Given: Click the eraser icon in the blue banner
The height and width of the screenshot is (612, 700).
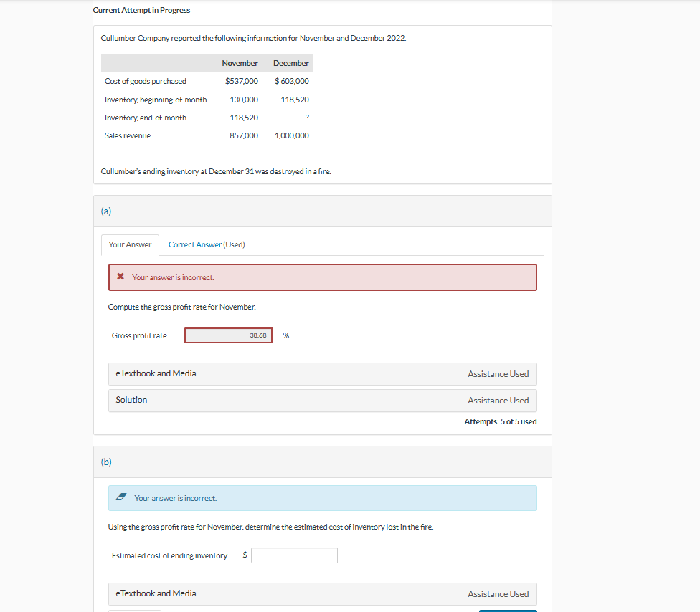Looking at the screenshot, I should [x=119, y=498].
